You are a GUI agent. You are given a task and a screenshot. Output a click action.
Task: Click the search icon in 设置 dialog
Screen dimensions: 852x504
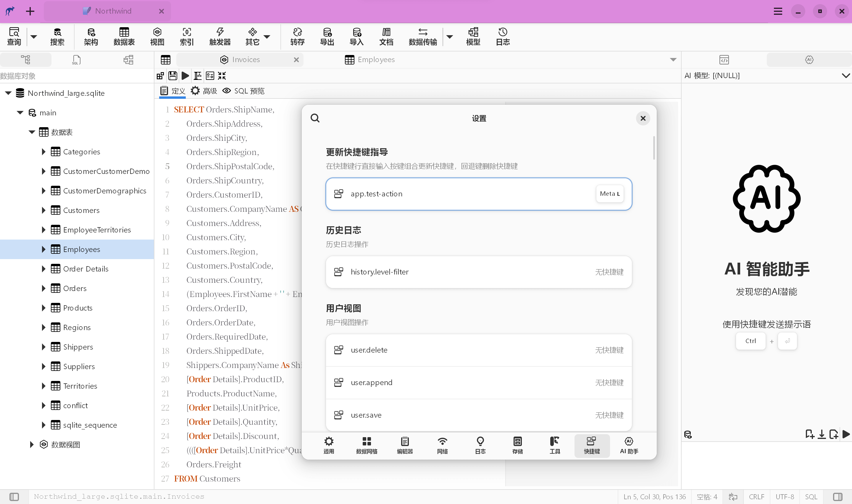(315, 118)
